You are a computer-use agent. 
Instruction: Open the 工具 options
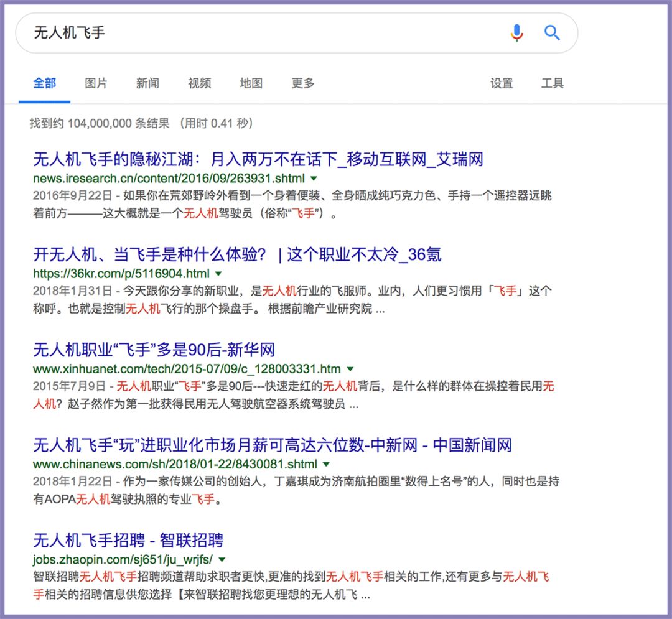coord(553,83)
